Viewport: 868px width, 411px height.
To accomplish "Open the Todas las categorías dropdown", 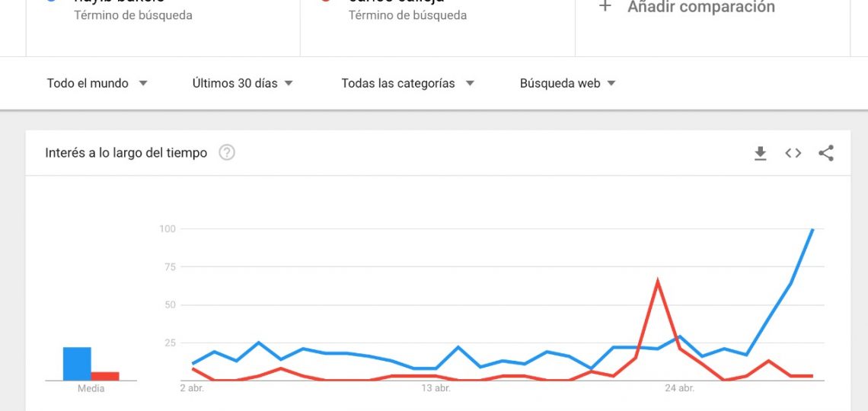I will click(x=408, y=84).
